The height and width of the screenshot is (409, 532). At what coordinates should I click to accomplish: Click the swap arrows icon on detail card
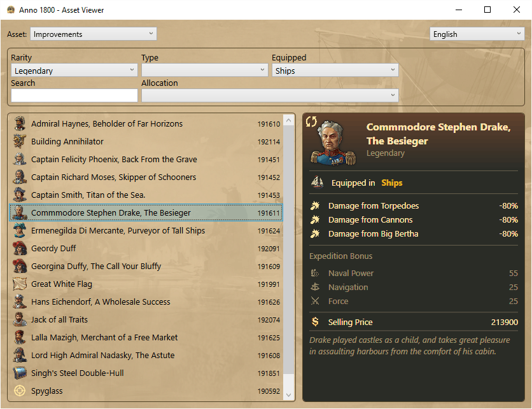coord(311,121)
